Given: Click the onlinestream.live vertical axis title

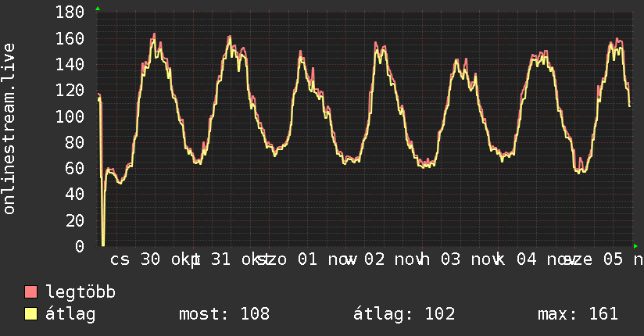Looking at the screenshot, I should (x=9, y=129).
